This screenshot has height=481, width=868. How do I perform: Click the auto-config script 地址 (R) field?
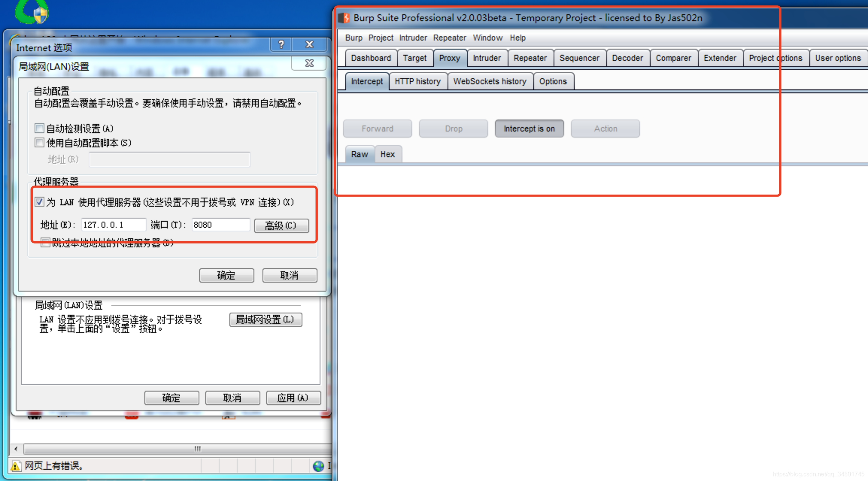169,159
